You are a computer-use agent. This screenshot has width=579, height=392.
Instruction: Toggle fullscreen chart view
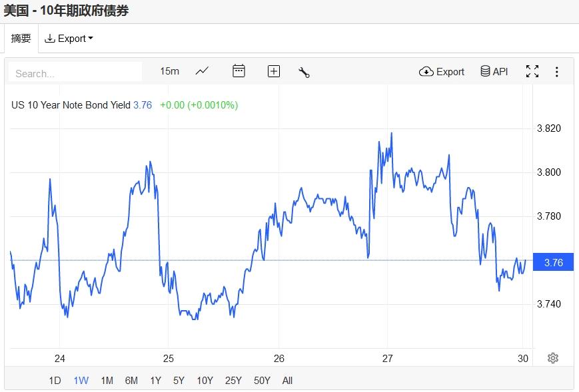click(x=532, y=71)
